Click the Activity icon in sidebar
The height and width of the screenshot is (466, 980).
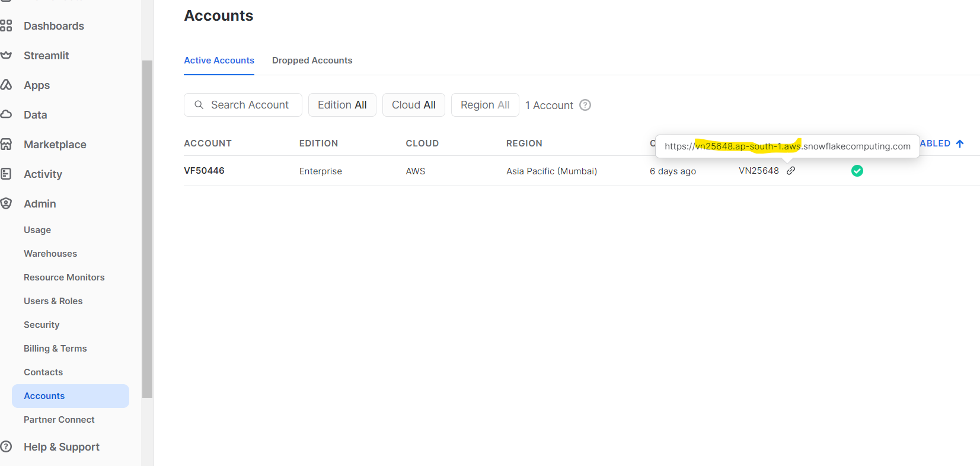[x=6, y=174]
